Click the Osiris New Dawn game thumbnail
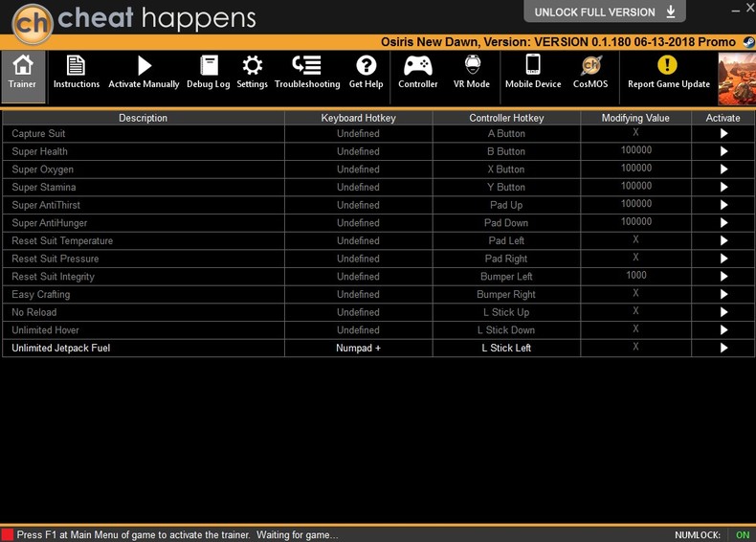 737,79
